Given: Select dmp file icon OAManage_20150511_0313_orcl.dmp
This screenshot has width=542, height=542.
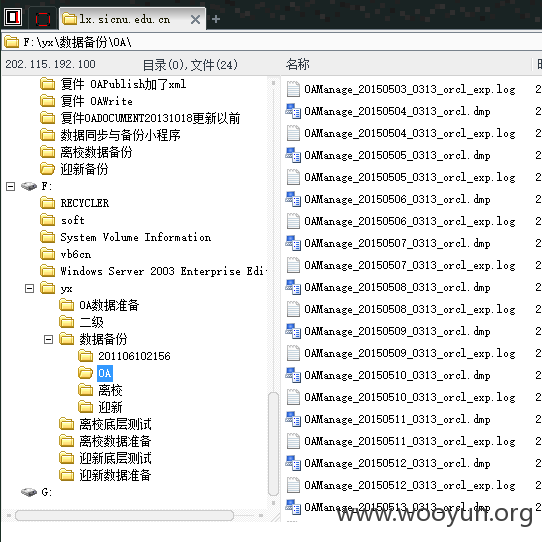Looking at the screenshot, I should click(293, 419).
